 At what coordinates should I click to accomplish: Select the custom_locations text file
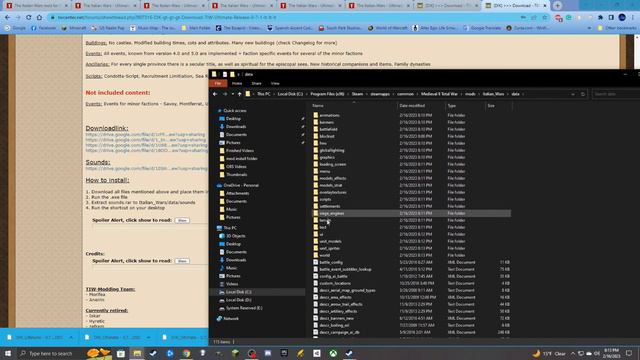click(335, 283)
